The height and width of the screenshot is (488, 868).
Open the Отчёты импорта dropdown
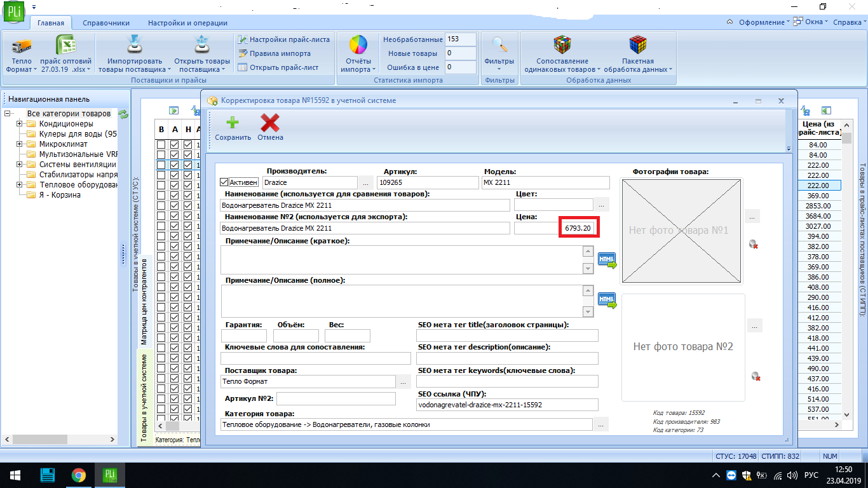click(358, 53)
